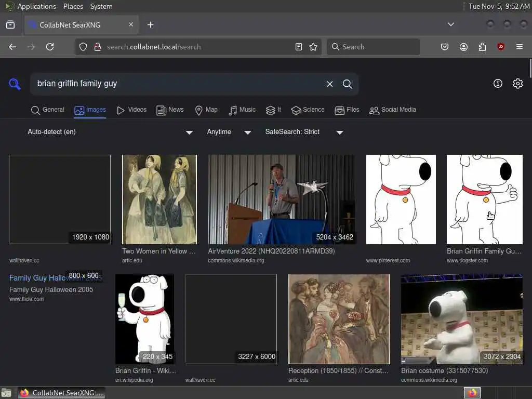Open the SearXNG about info icon
Screen dimensions: 532x399
pyautogui.click(x=498, y=84)
